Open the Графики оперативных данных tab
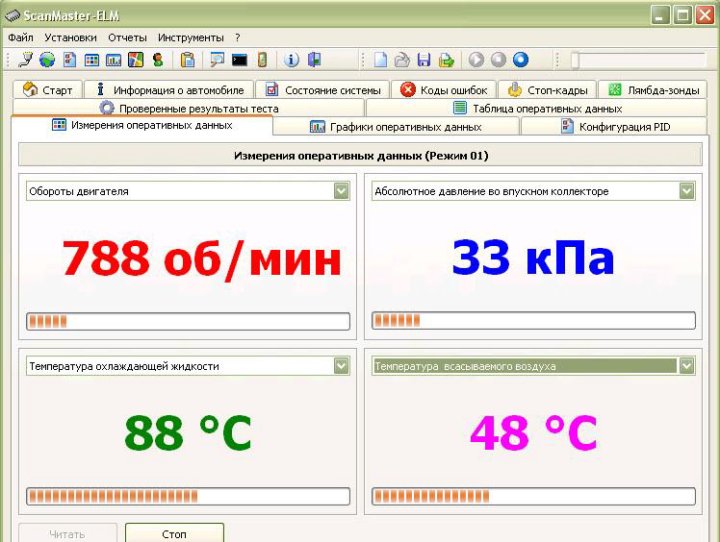Screen dimensions: 720x542 (x=396, y=127)
